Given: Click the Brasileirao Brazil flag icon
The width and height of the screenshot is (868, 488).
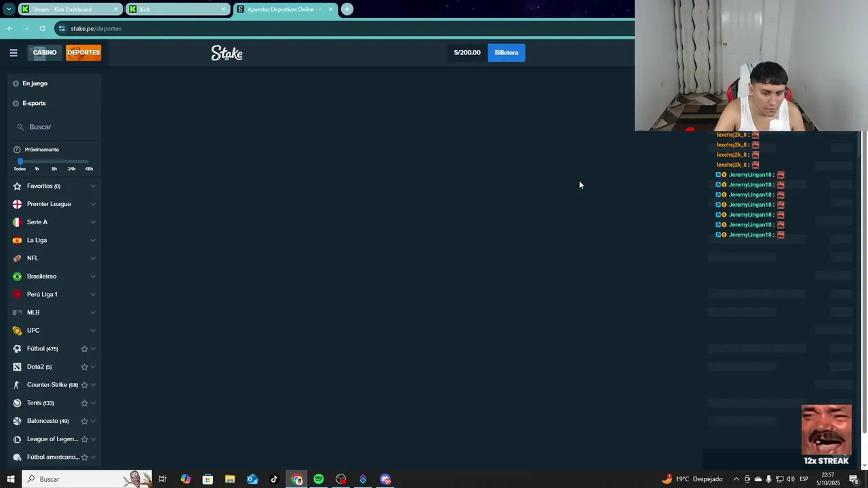Looking at the screenshot, I should (17, 277).
